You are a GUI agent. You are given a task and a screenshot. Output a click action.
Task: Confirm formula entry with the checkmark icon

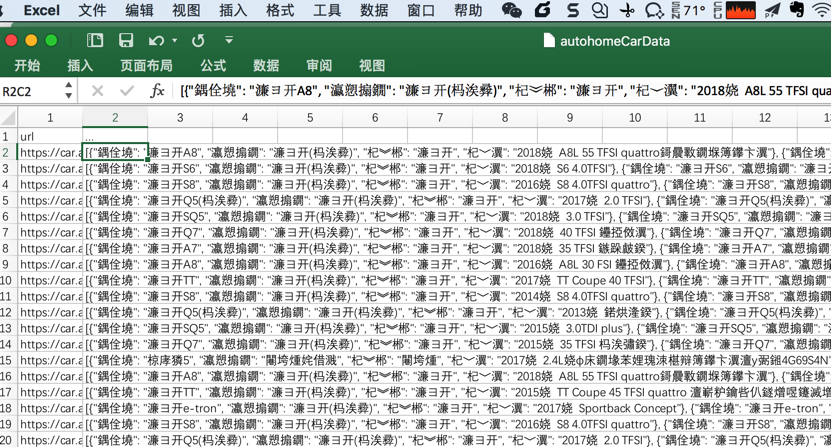(x=127, y=91)
